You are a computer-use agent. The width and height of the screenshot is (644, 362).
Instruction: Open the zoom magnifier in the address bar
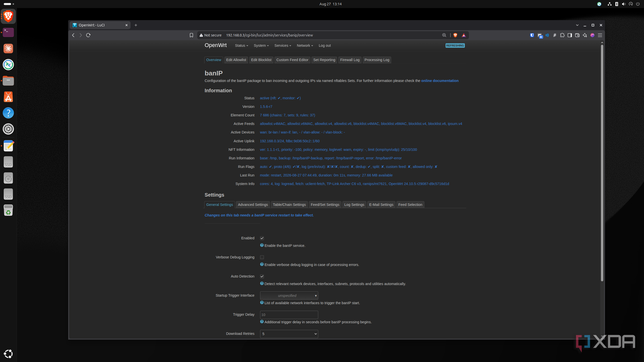(x=444, y=35)
